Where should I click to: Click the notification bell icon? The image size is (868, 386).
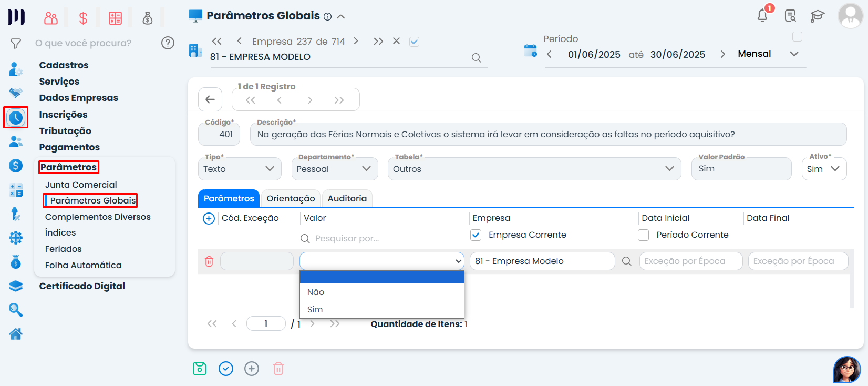tap(762, 16)
